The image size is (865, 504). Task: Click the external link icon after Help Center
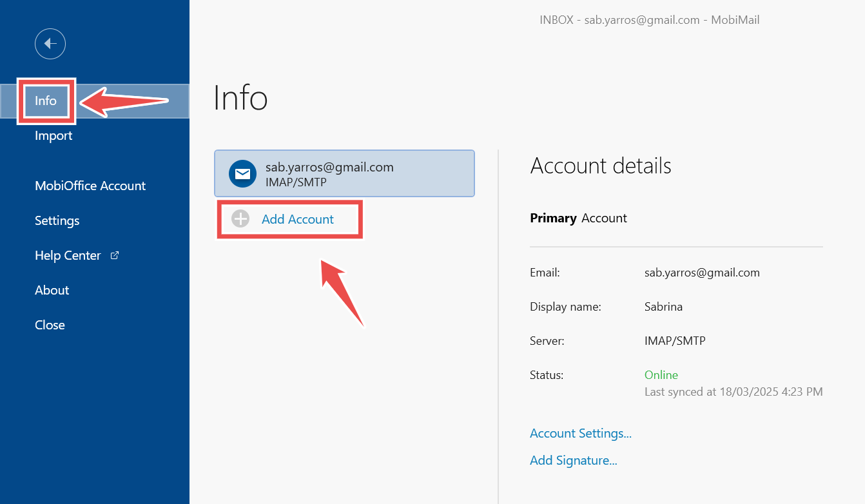point(115,255)
